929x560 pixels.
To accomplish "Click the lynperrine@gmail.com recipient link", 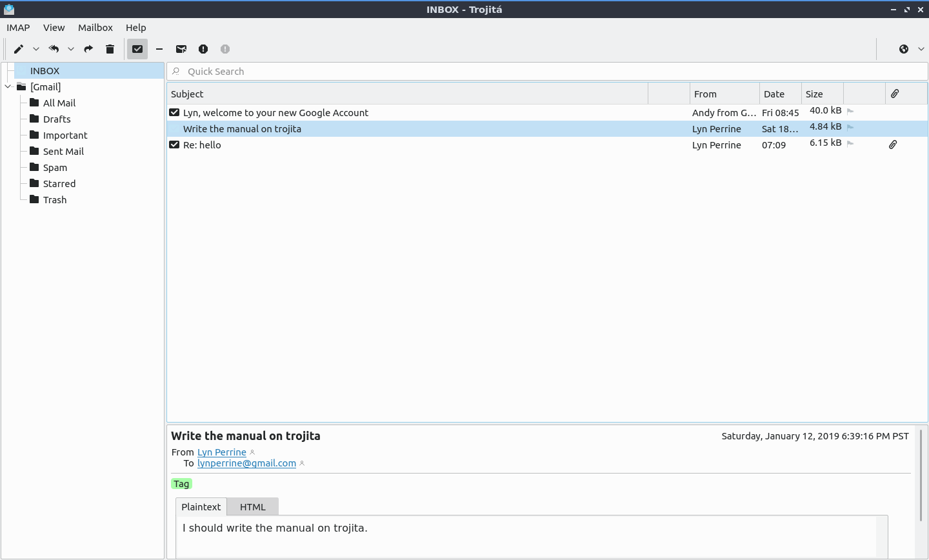I will [246, 463].
